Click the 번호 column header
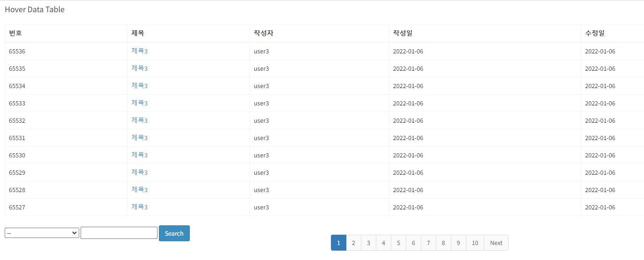The width and height of the screenshot is (644, 260). [x=15, y=33]
